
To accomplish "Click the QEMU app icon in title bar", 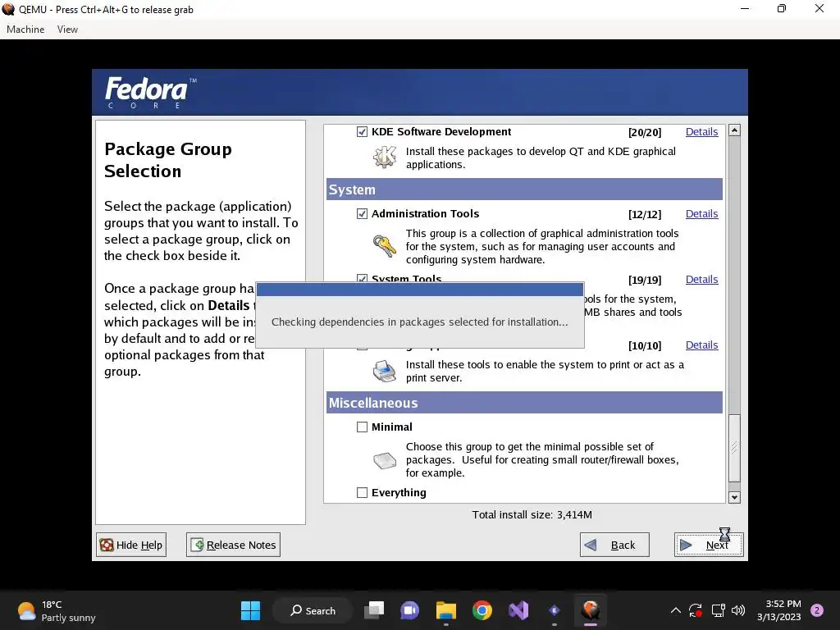I will [8, 9].
